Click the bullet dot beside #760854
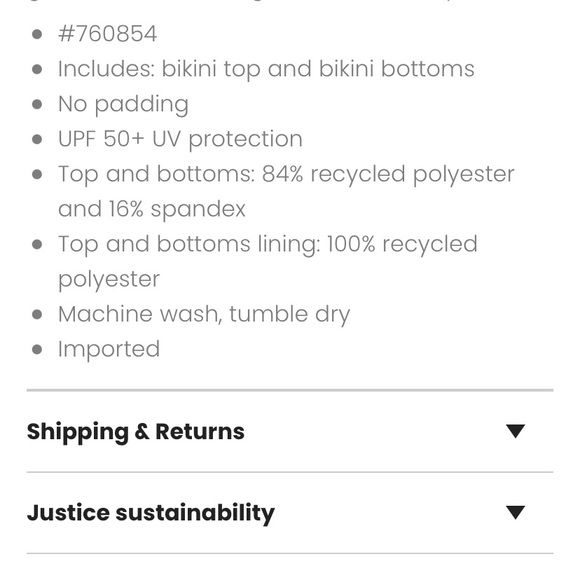This screenshot has height=580, width=580. (x=37, y=34)
